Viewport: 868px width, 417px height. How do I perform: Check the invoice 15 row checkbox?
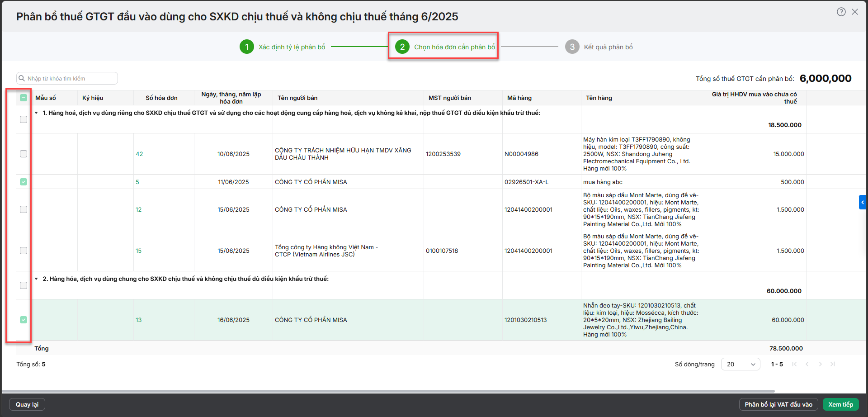[x=24, y=251]
